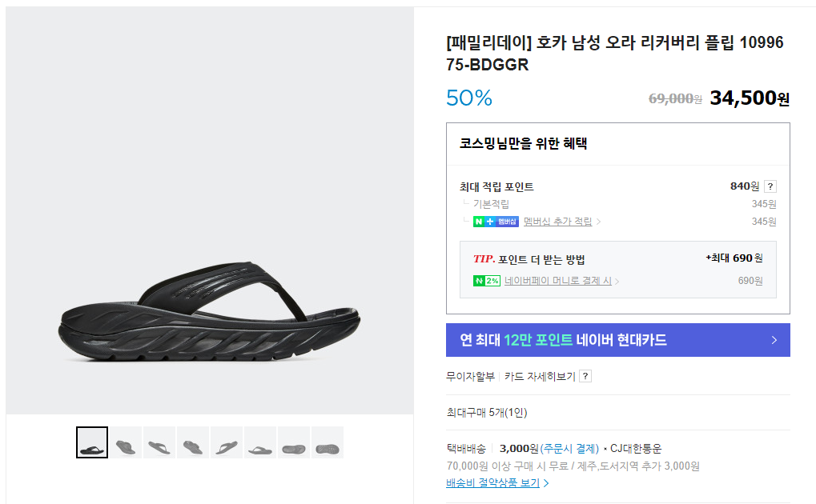This screenshot has width=816, height=504.
Task: Open the fourth sandal thumbnail image
Action: pyautogui.click(x=193, y=442)
